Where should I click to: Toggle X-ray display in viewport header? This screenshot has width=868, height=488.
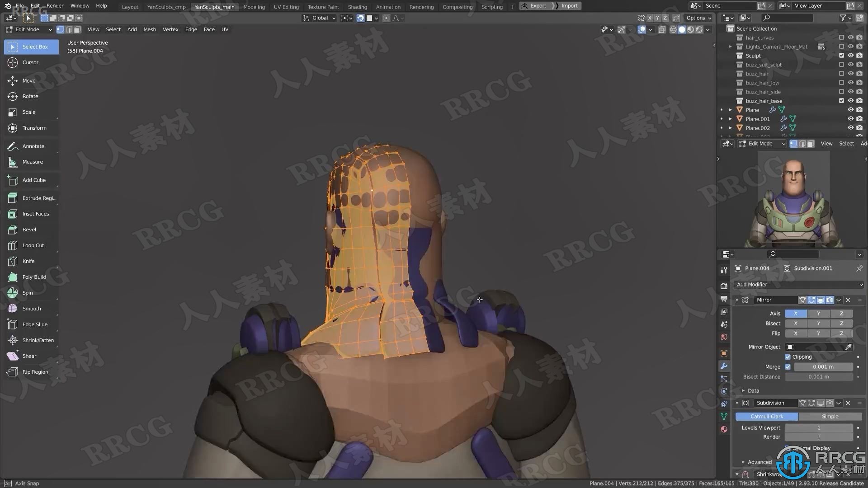click(662, 29)
